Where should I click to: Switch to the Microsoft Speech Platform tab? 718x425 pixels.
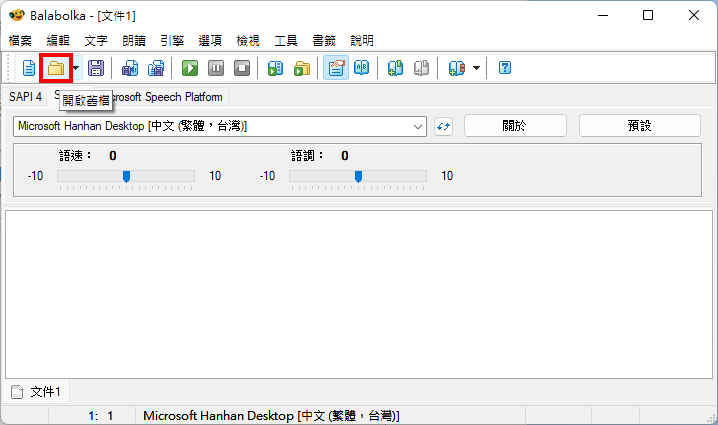click(x=168, y=97)
